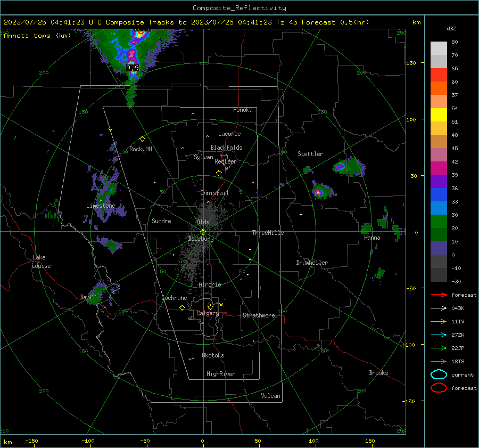
Task: Click the light blue swatch in dBZ legend
Action: point(439,208)
